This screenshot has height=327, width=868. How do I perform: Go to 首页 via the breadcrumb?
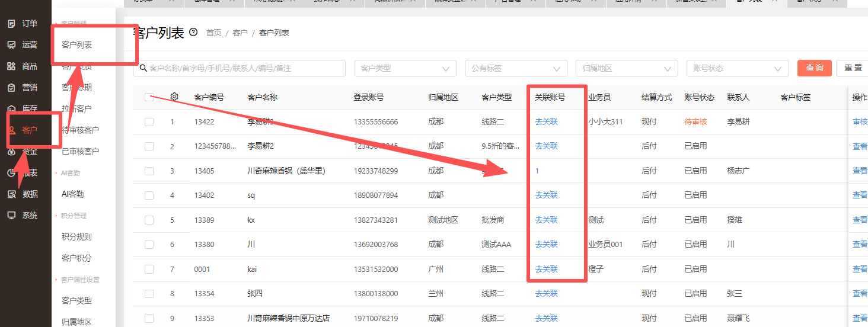[213, 33]
